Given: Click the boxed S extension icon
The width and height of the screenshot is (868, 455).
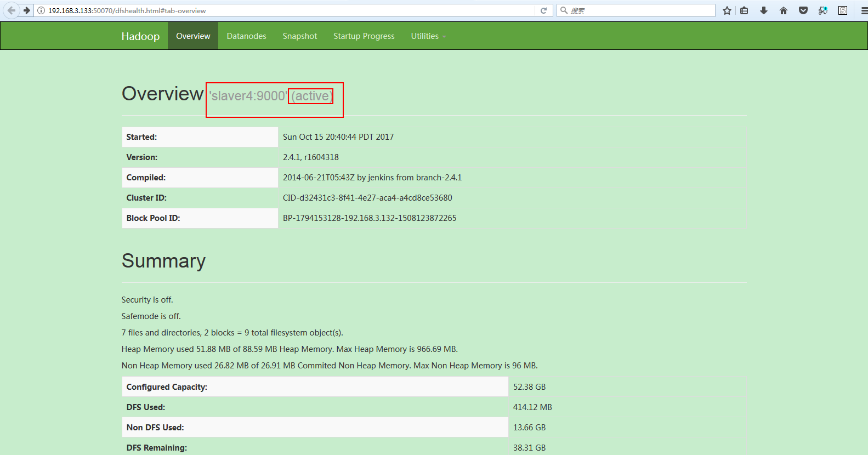Looking at the screenshot, I should click(x=843, y=10).
